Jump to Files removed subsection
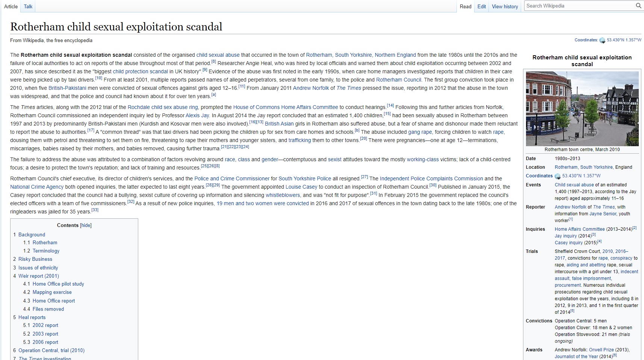Viewport: 644px width, 360px height. 48,309
